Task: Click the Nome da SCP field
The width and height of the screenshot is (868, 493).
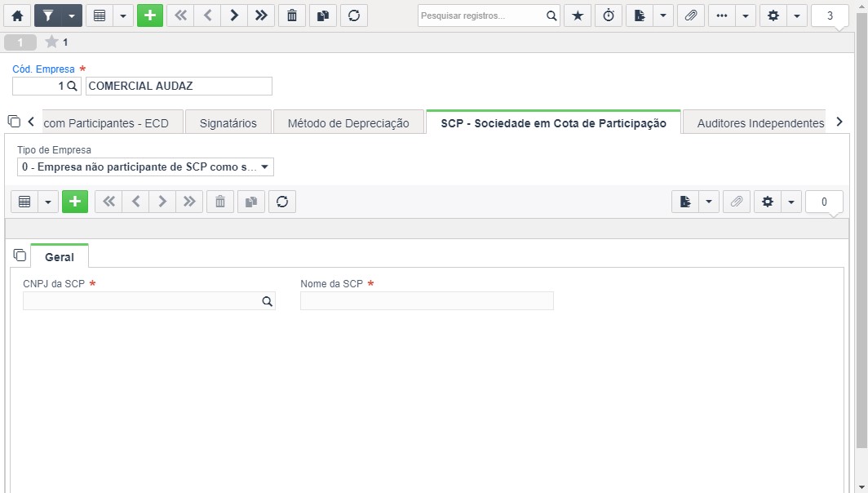Action: pyautogui.click(x=427, y=301)
